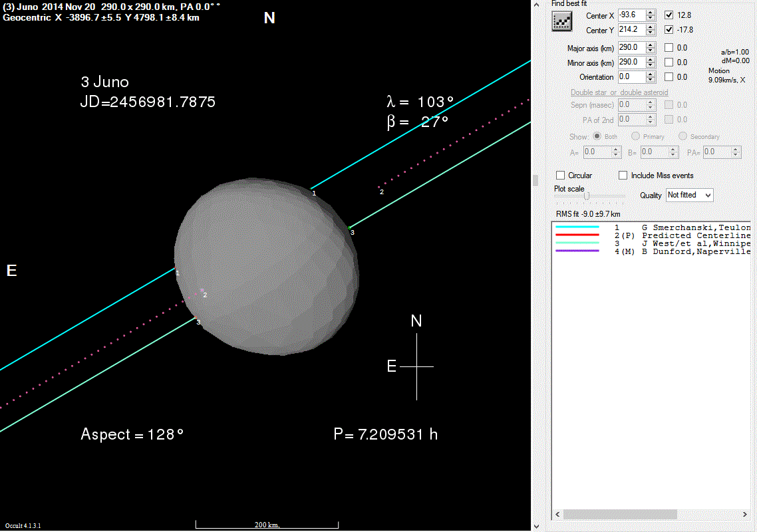
Task: Click the Plot scale slider handle
Action: coord(587,196)
